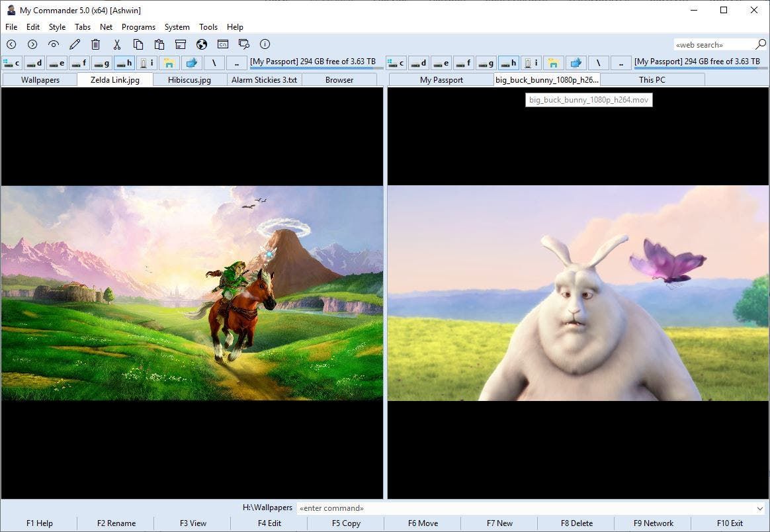The width and height of the screenshot is (770, 532).
Task: Click the F1 Help button
Action: point(39,523)
